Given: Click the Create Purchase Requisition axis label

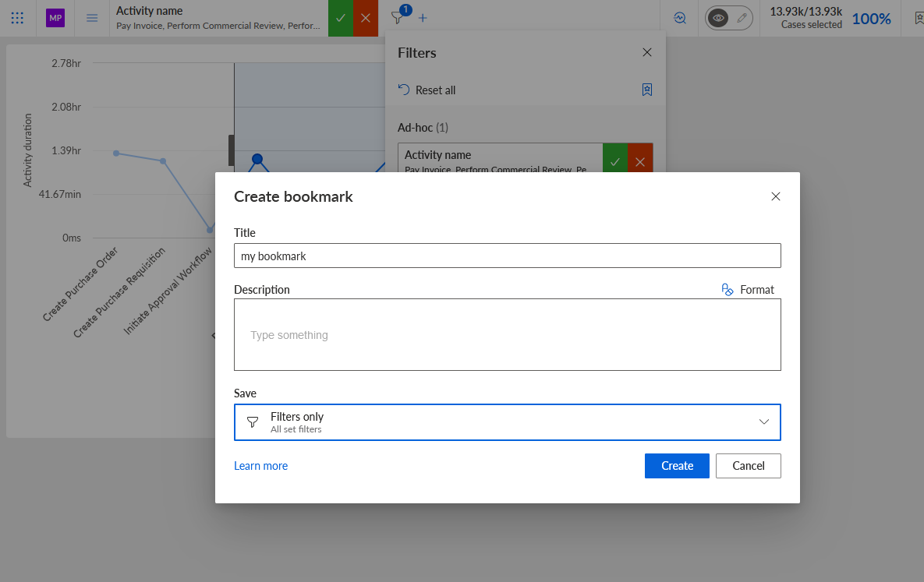Looking at the screenshot, I should [119, 293].
